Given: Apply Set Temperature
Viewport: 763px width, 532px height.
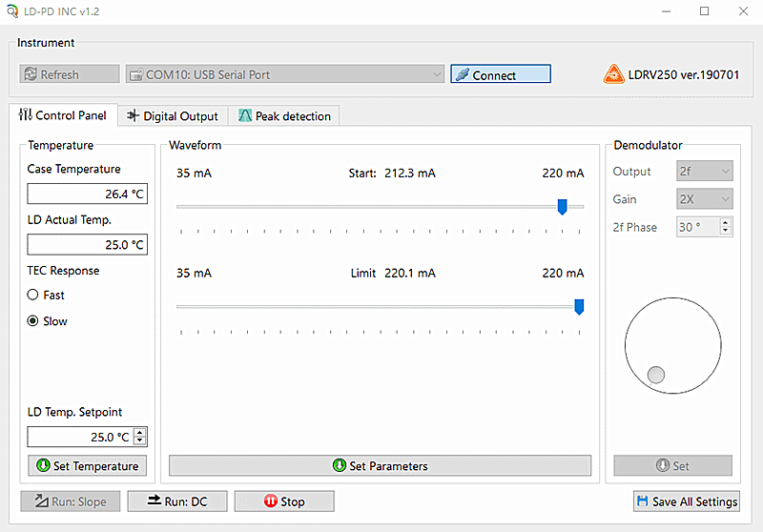Looking at the screenshot, I should point(87,466).
